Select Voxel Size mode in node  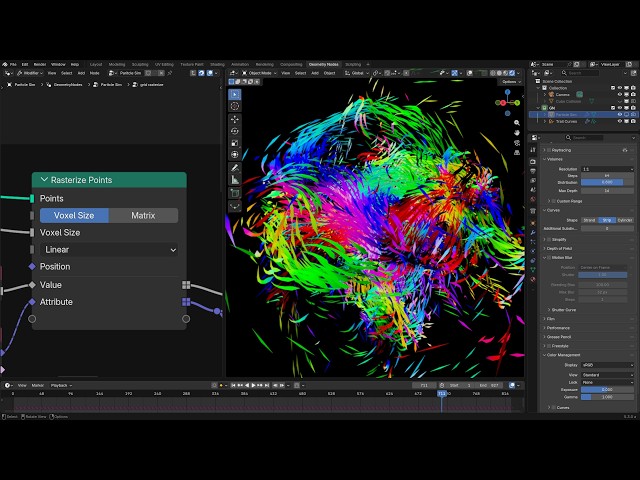tap(74, 216)
